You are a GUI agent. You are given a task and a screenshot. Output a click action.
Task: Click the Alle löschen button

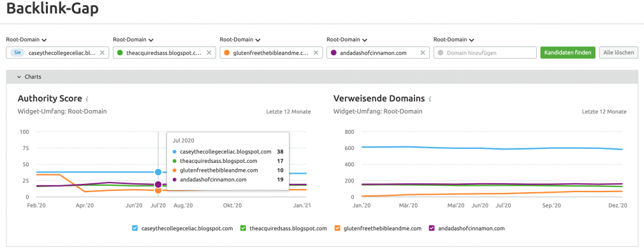click(619, 53)
